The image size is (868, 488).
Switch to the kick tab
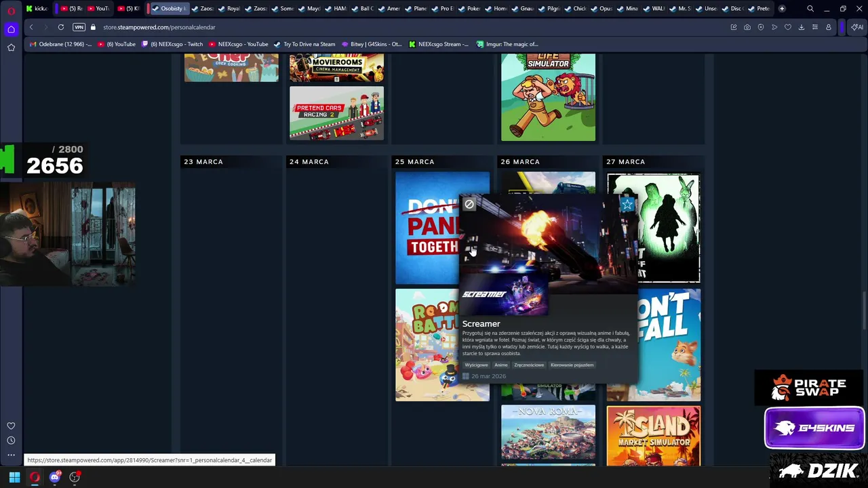(x=36, y=9)
